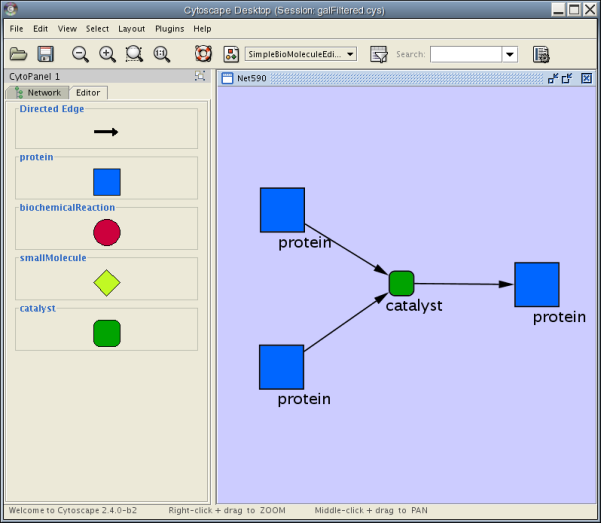Screen dimensions: 601x523
Task: Maximize the Net590 network view frame
Action: point(567,77)
